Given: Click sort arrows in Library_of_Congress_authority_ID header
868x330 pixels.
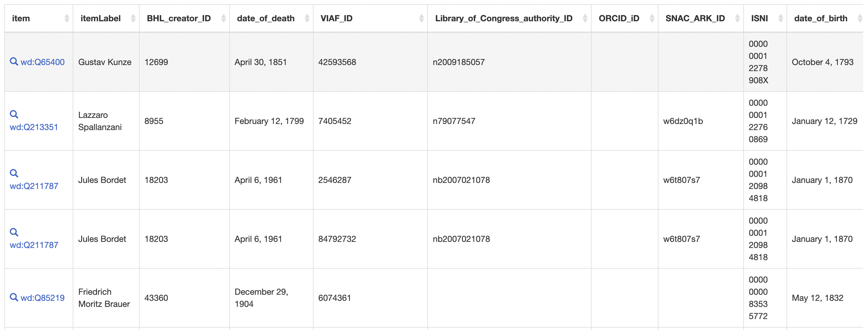Looking at the screenshot, I should 585,19.
